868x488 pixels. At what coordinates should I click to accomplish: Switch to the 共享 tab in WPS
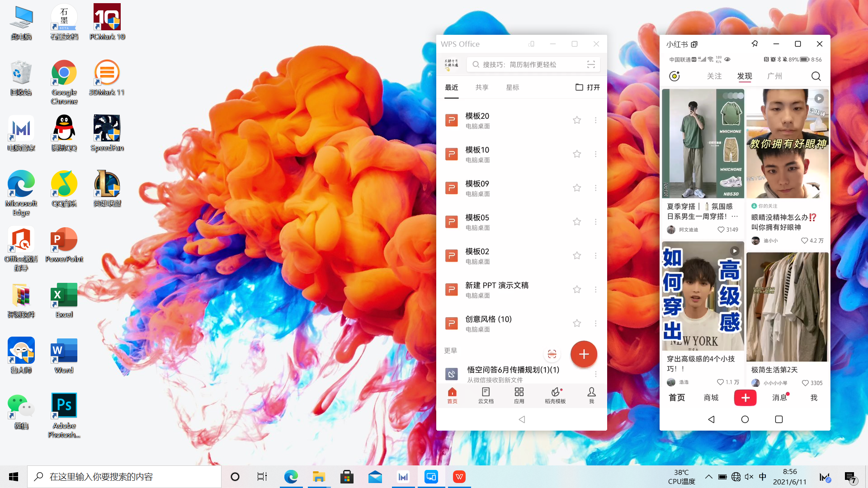click(x=481, y=87)
